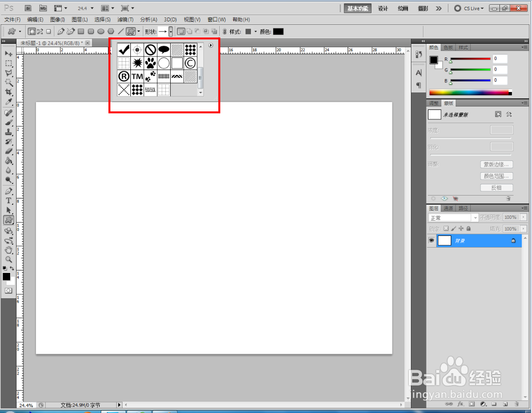Screen dimensions: 532x413
Task: Select the Brush tool
Action: click(x=8, y=122)
